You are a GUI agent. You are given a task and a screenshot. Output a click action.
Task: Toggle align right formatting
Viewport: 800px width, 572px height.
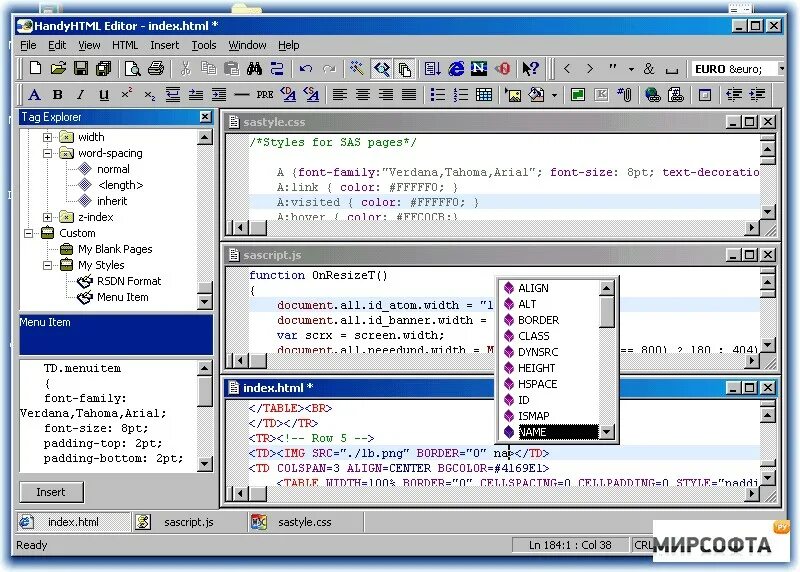click(386, 94)
